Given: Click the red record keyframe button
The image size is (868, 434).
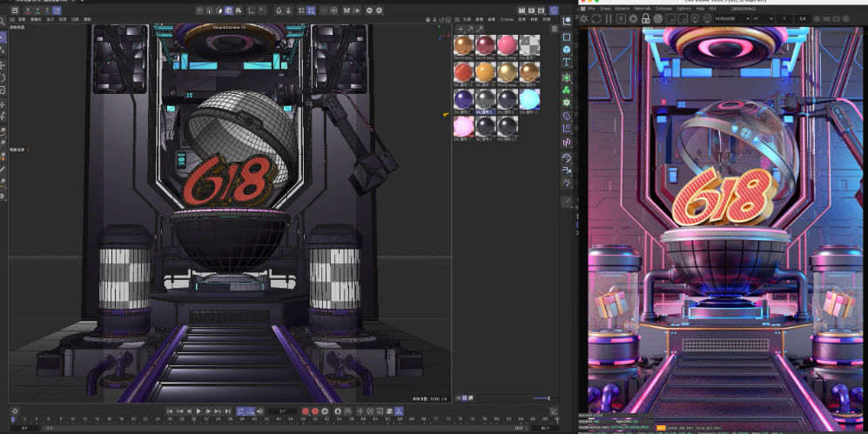Looking at the screenshot, I should click(306, 411).
